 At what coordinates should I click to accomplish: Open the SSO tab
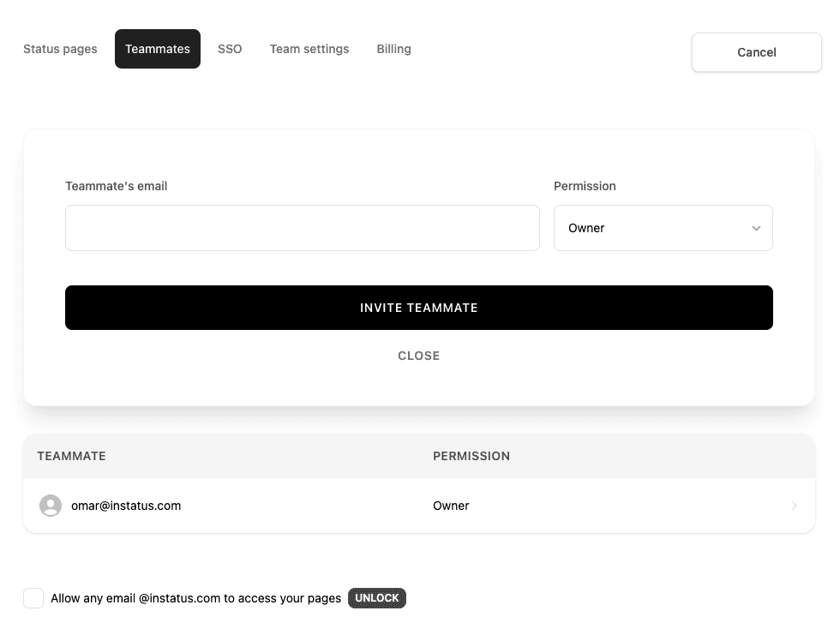[230, 49]
